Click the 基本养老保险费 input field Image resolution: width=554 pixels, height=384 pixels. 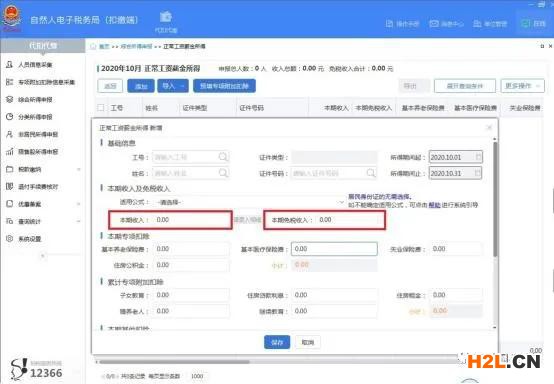[x=192, y=249]
